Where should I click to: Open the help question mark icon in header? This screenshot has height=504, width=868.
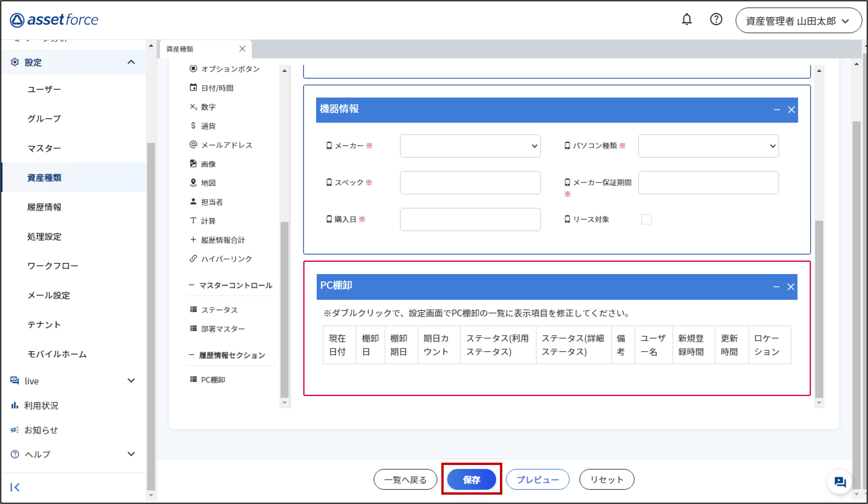[716, 19]
